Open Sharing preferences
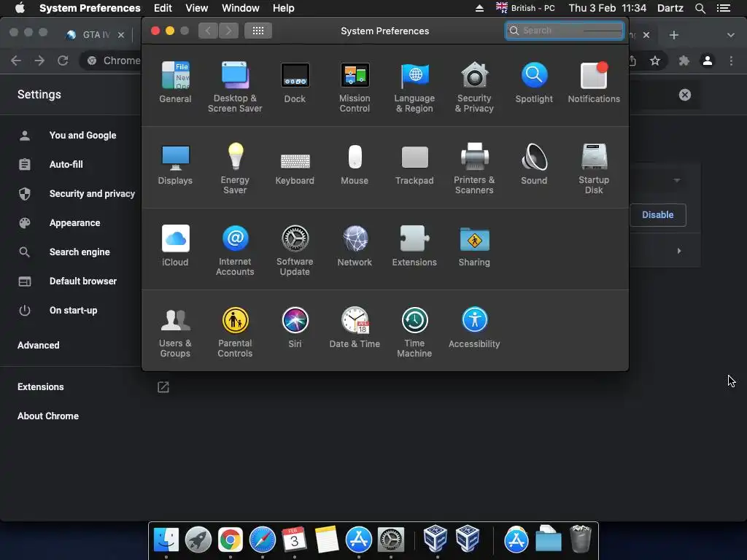This screenshot has width=747, height=560. [x=474, y=246]
